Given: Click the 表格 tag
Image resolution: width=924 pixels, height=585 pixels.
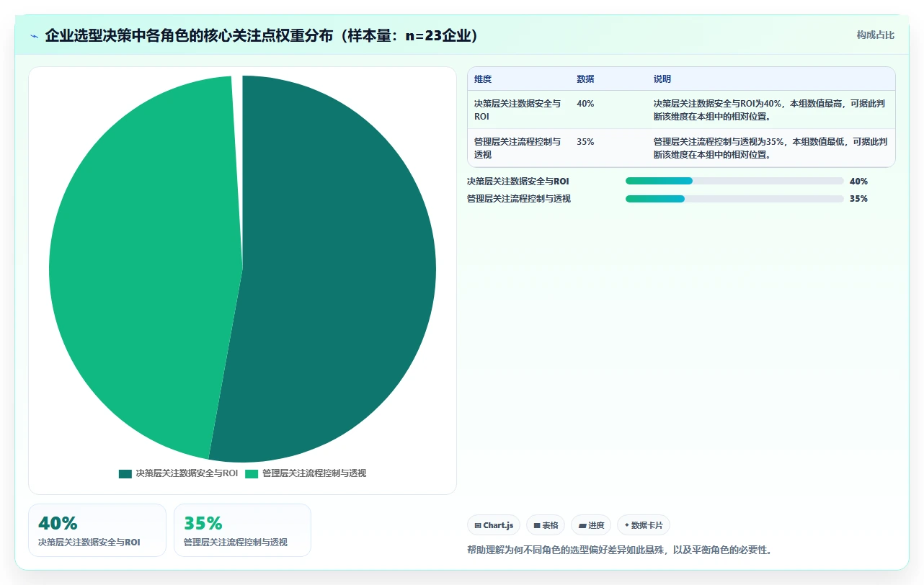Looking at the screenshot, I should 546,525.
